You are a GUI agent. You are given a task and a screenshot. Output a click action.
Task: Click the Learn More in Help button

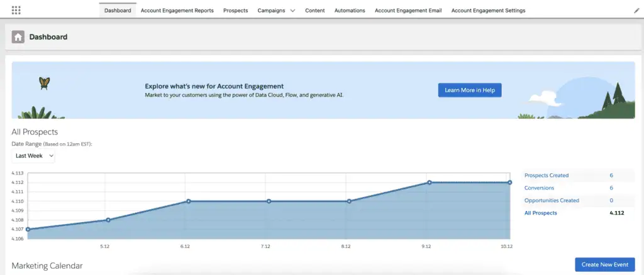coord(470,90)
